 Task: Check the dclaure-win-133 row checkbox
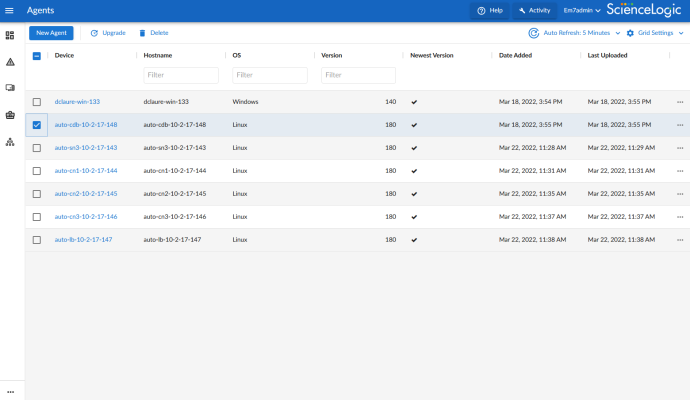37,102
